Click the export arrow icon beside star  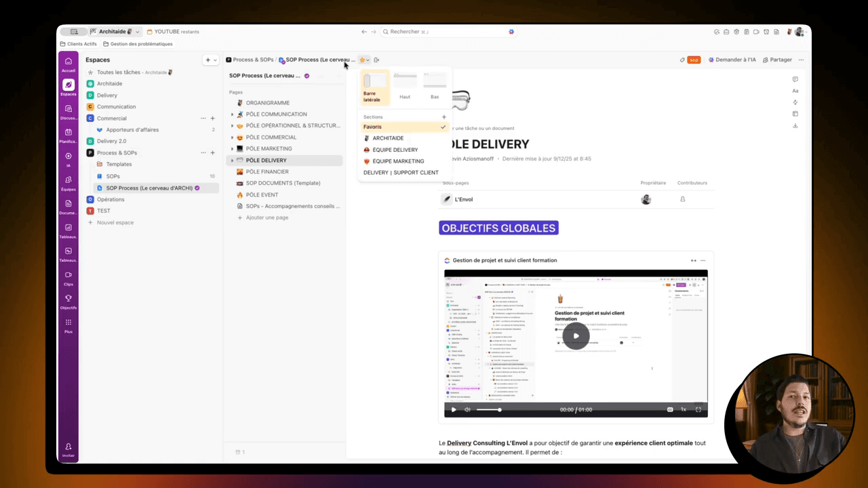[376, 60]
